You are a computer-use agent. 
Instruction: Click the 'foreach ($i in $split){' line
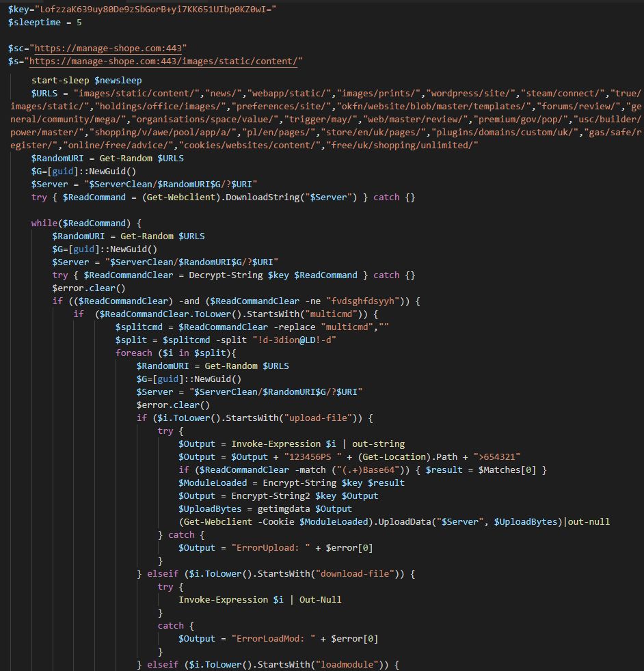click(176, 353)
